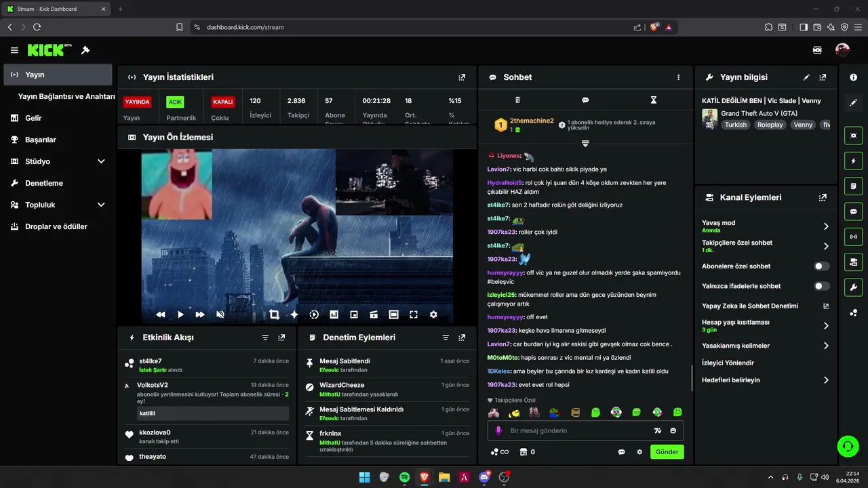The height and width of the screenshot is (488, 868).
Task: Open preview player settings gear
Action: (x=433, y=314)
